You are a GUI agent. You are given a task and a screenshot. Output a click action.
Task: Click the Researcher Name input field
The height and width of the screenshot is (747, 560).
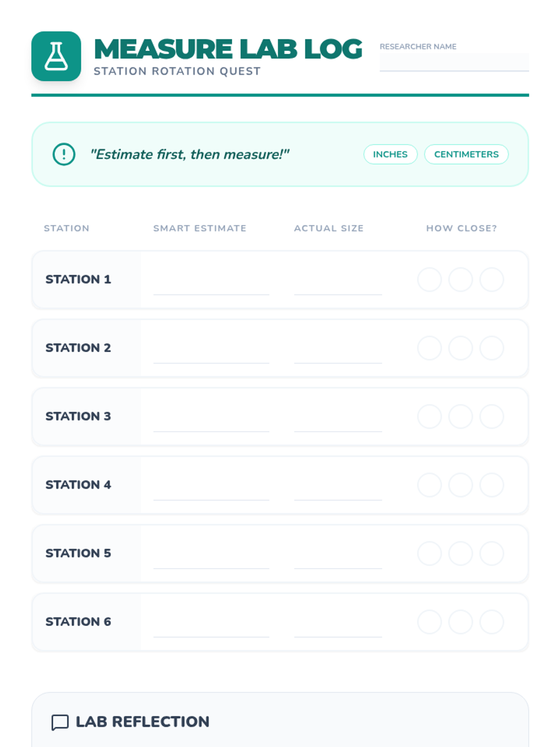coord(454,62)
